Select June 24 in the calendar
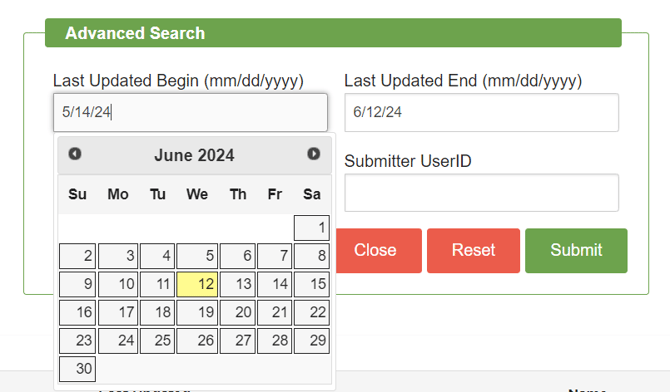Image resolution: width=670 pixels, height=392 pixels. (x=118, y=340)
